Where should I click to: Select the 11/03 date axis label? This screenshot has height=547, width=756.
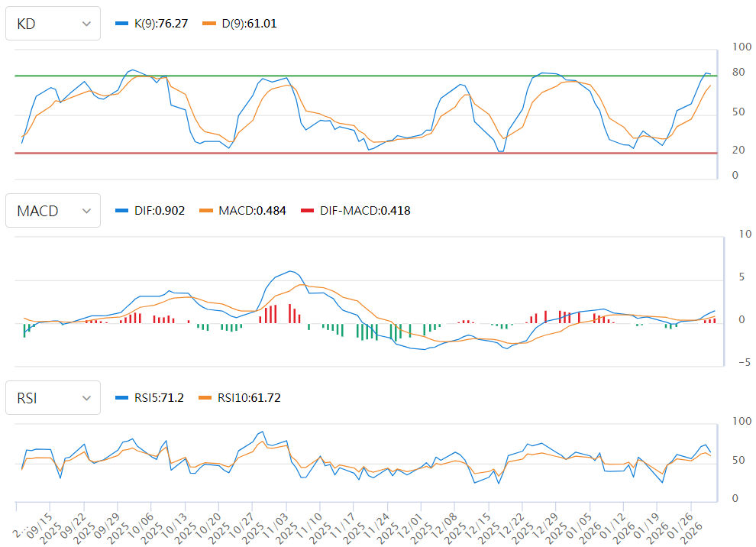click(274, 523)
